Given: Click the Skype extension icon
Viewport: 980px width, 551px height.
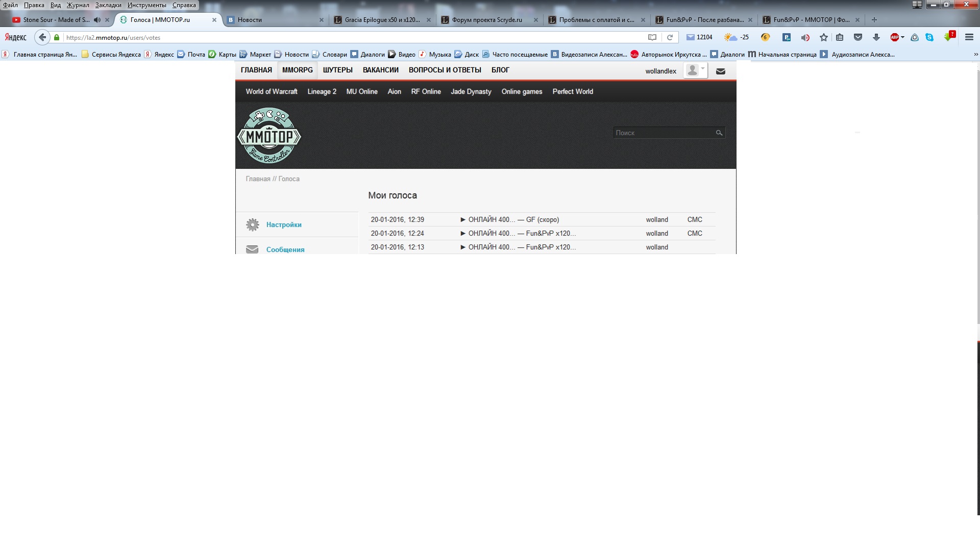Looking at the screenshot, I should [x=929, y=37].
